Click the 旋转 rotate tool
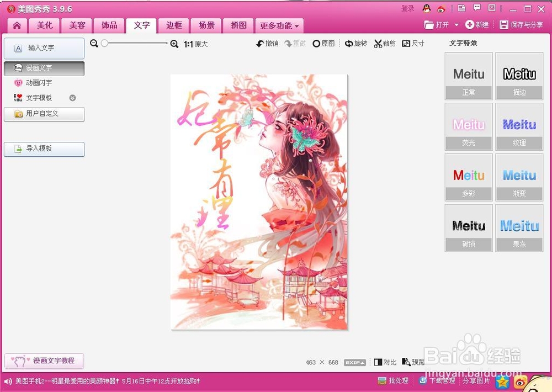The width and height of the screenshot is (552, 392). (356, 44)
